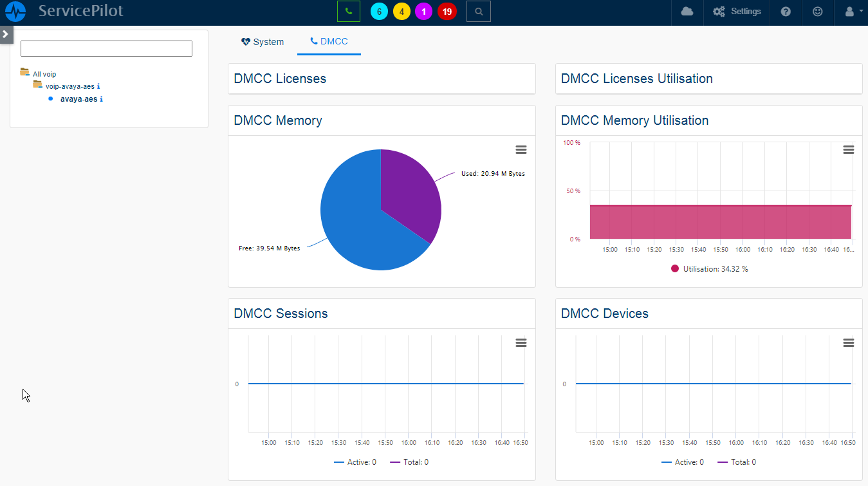
Task: Click the red badge showing 19
Action: (447, 12)
